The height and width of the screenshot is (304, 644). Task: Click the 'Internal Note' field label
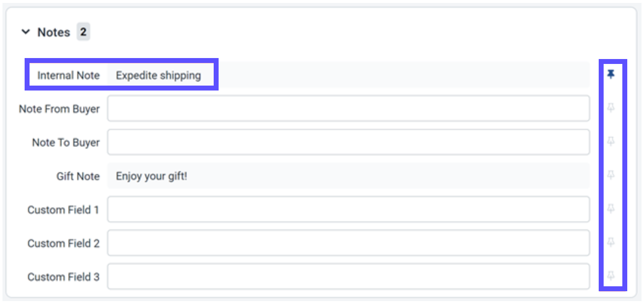coord(68,75)
